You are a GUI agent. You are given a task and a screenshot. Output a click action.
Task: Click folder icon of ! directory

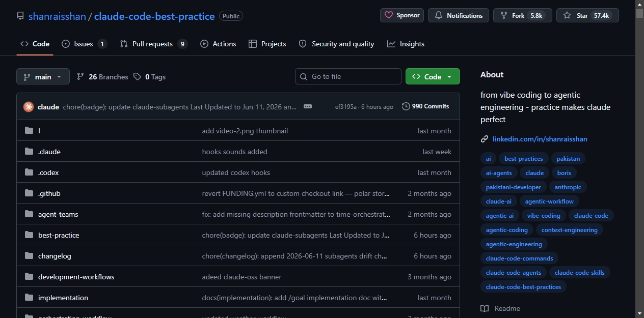point(29,131)
